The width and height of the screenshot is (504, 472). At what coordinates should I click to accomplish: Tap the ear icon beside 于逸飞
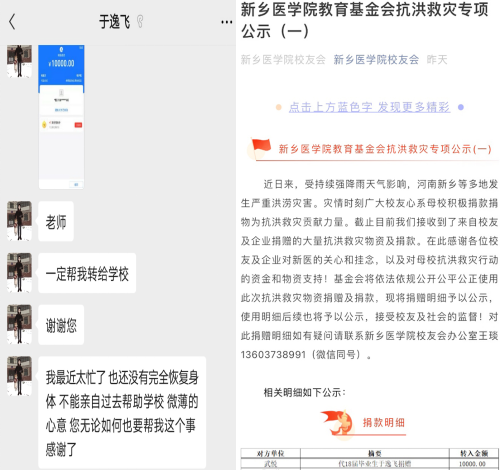click(x=140, y=22)
